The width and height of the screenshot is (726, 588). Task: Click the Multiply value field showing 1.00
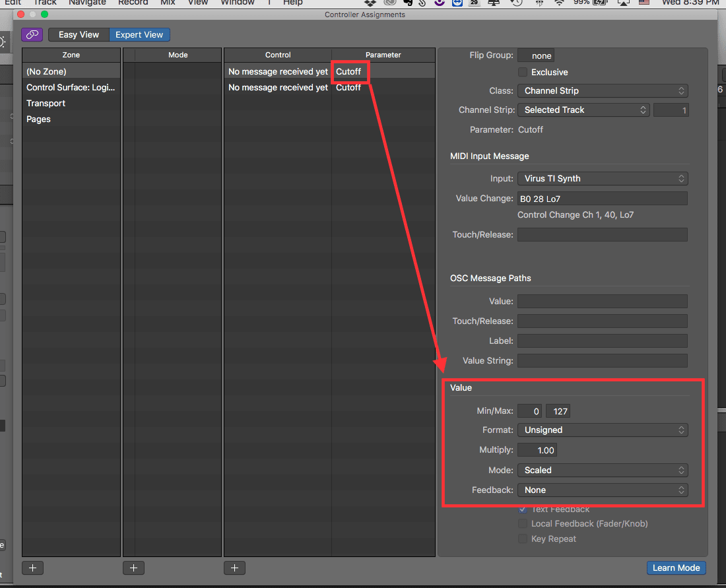click(x=537, y=450)
